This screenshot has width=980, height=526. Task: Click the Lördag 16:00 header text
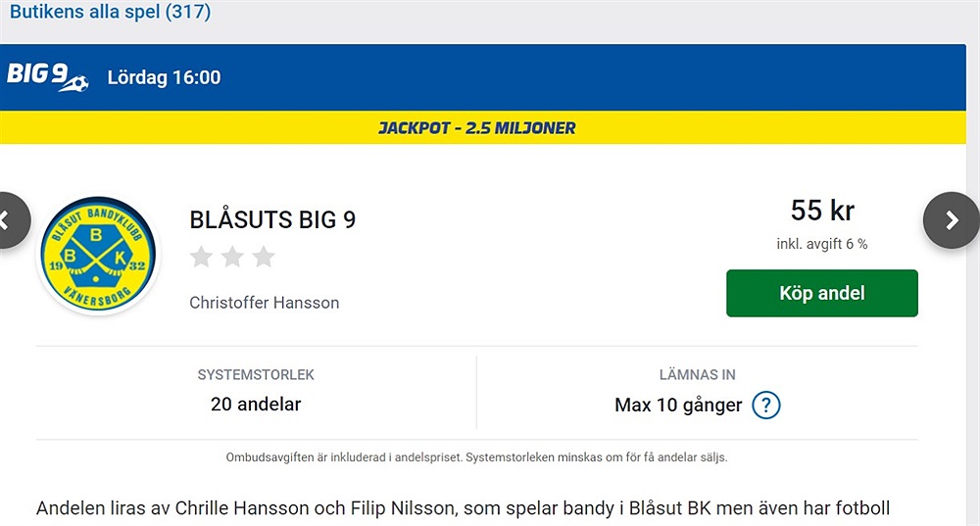coord(164,77)
